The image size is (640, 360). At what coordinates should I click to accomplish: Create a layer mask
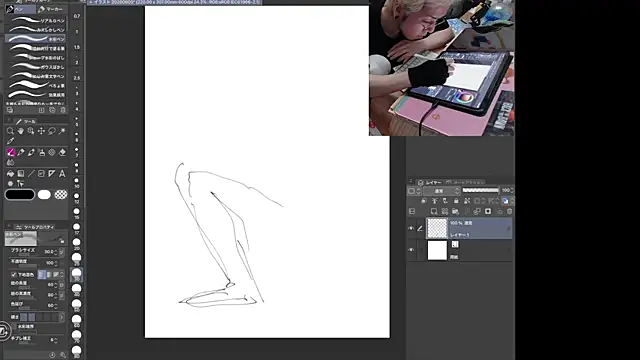pos(488,211)
